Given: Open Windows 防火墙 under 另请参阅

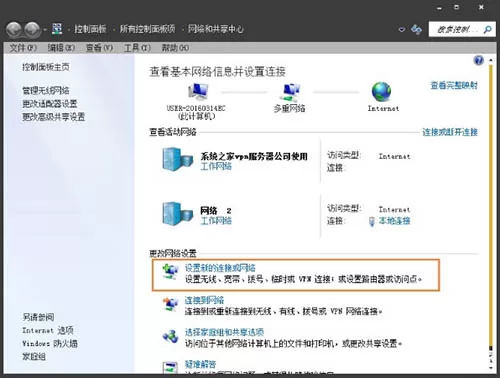Looking at the screenshot, I should click(x=50, y=343).
